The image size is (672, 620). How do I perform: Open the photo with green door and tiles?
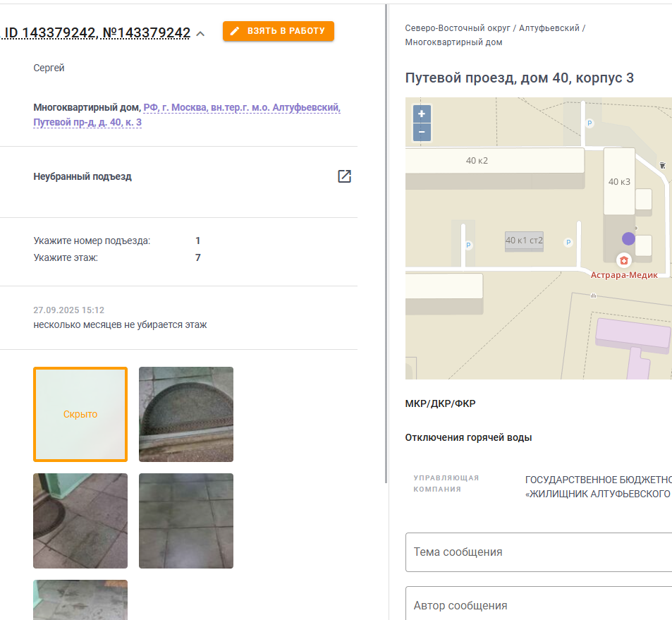[80, 521]
